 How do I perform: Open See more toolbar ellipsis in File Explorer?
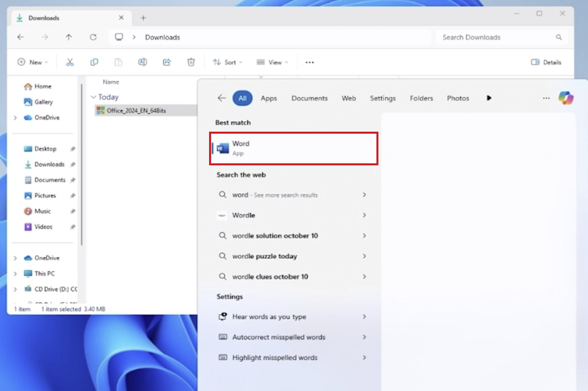click(x=310, y=63)
